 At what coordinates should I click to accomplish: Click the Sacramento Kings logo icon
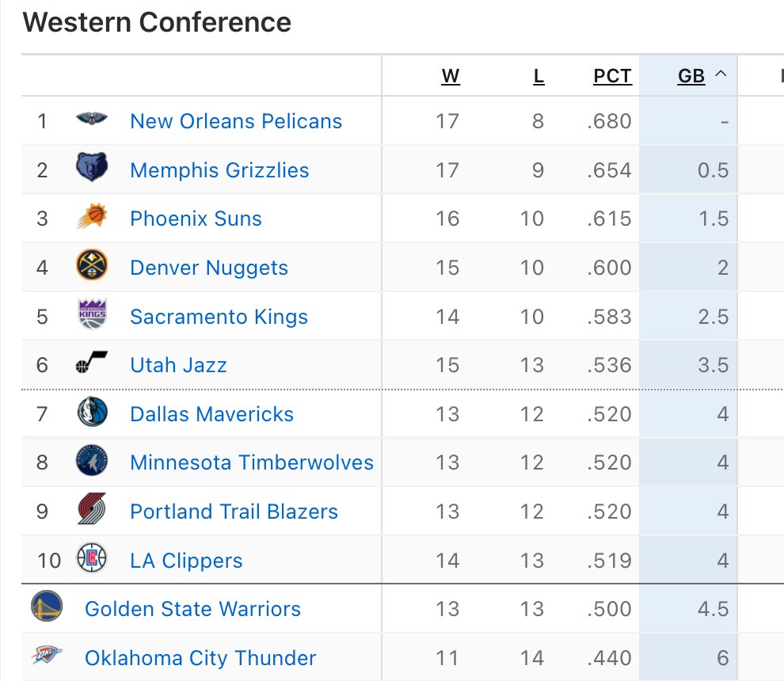coord(92,314)
